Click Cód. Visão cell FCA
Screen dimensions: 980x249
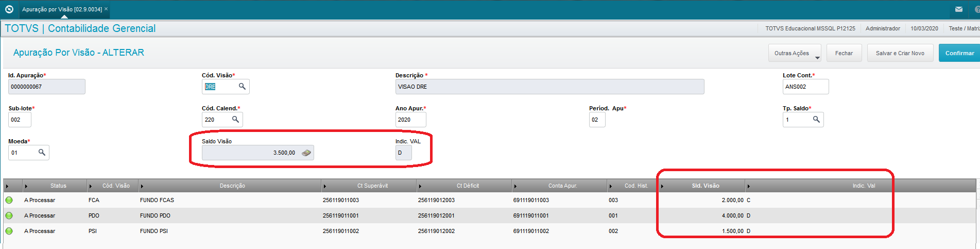[x=94, y=200]
